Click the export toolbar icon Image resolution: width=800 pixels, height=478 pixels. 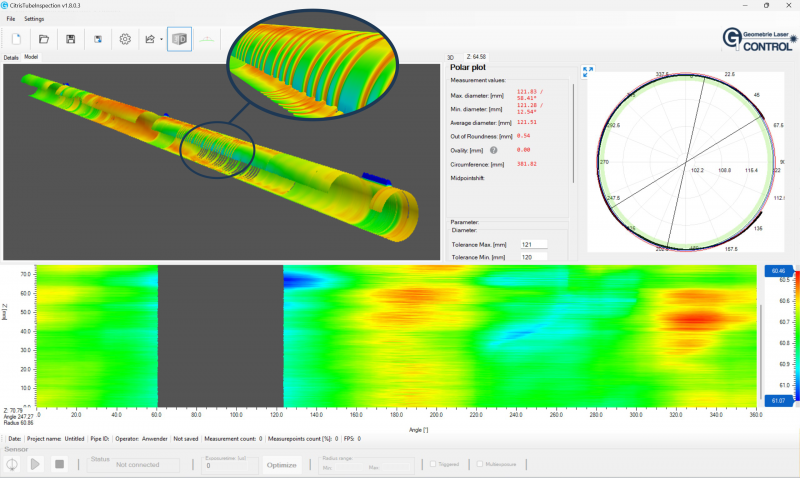(150, 39)
